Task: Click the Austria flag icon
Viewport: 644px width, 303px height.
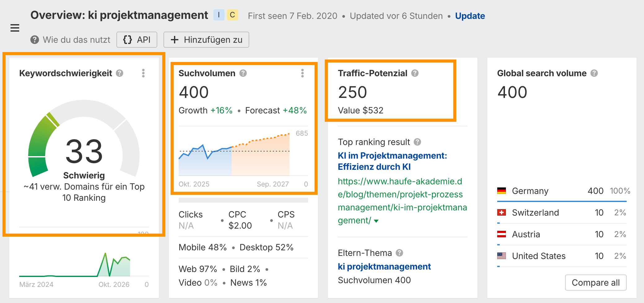Action: 502,234
